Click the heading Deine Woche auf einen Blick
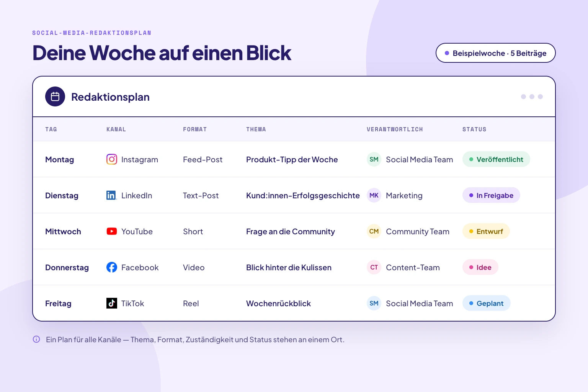588x392 pixels. (x=162, y=53)
